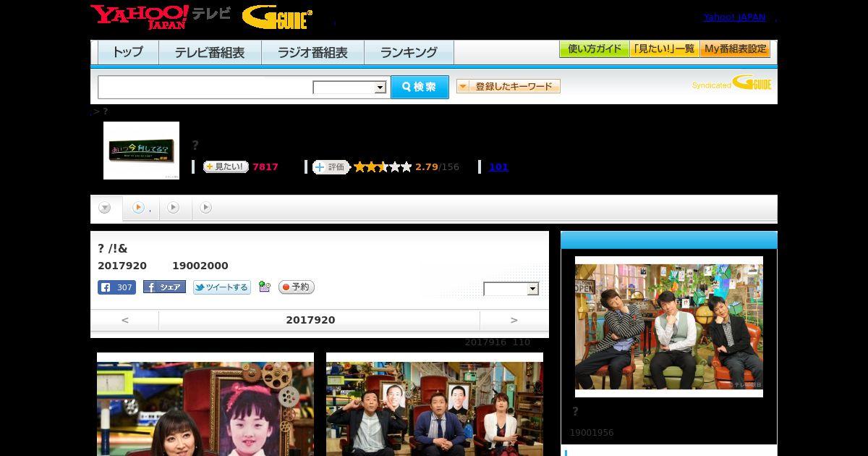Expand the 登録したキーワード menu

click(x=509, y=86)
